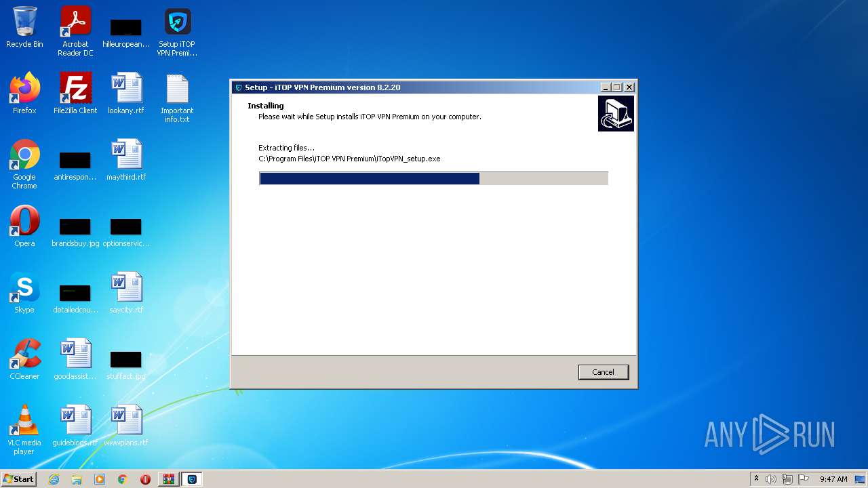Open the Windows Start menu
Screen dimensions: 868x488
pos(19,479)
